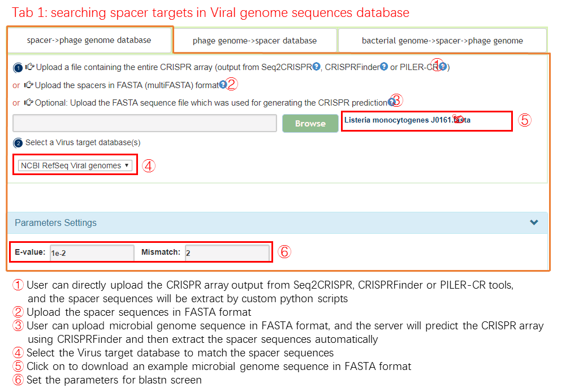Click hand icon before Optional FASTA upload

28,103
